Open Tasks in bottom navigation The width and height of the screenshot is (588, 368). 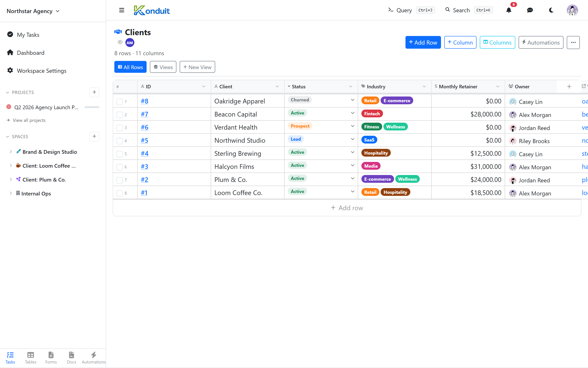pyautogui.click(x=10, y=358)
